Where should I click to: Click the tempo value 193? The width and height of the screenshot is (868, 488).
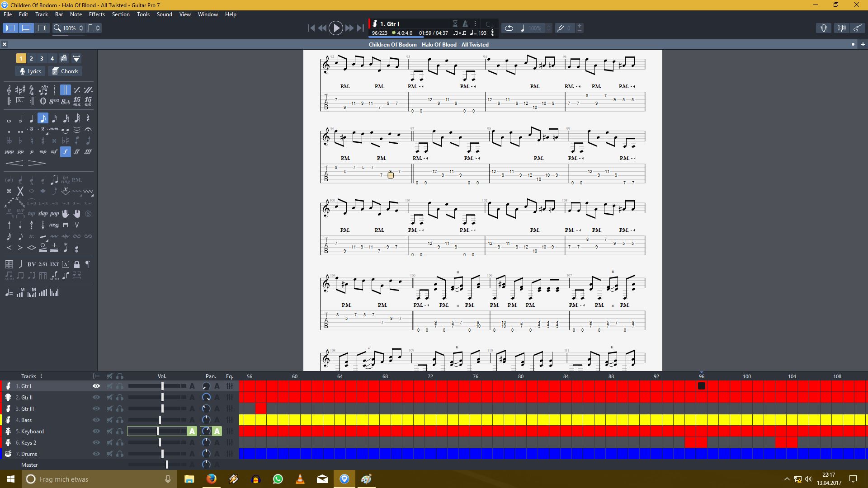(482, 33)
